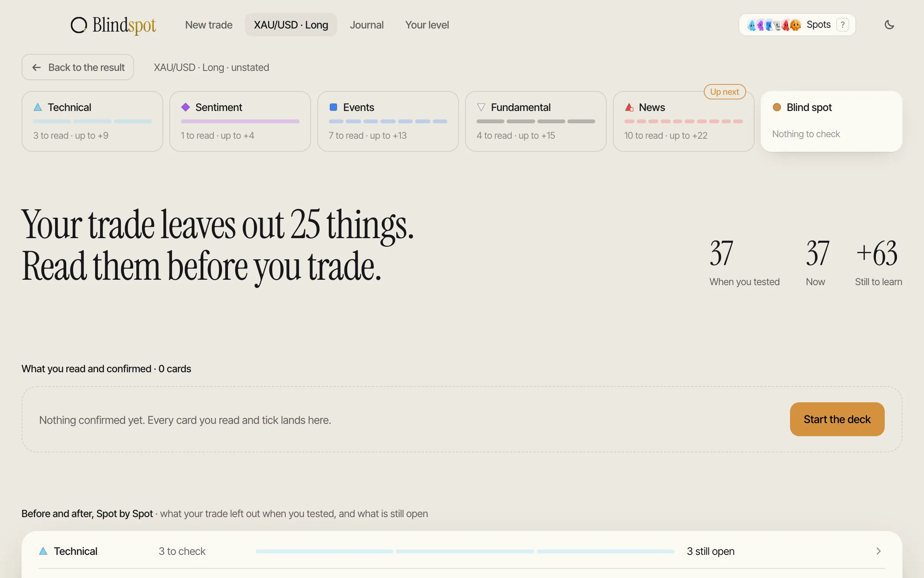Click '4 to read · up to +15' text
The width and height of the screenshot is (924, 578).
pos(516,136)
